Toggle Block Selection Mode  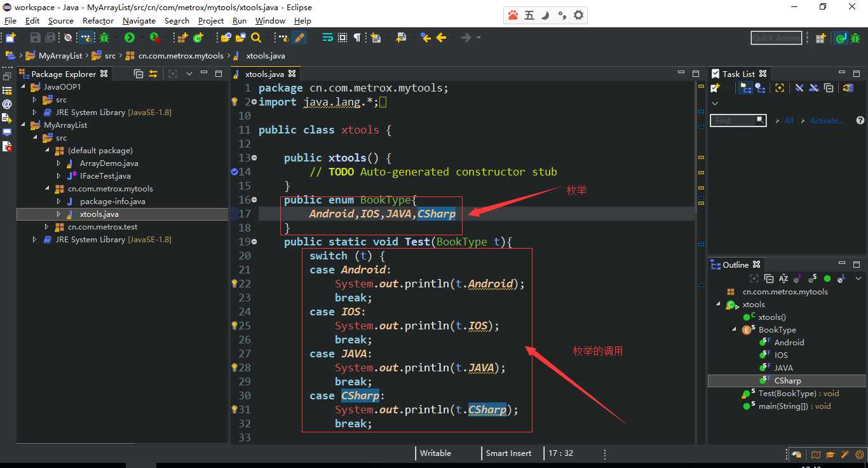(x=342, y=38)
